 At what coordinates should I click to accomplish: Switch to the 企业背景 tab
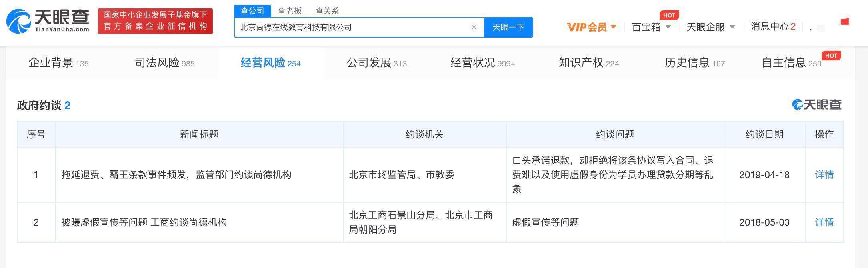59,63
